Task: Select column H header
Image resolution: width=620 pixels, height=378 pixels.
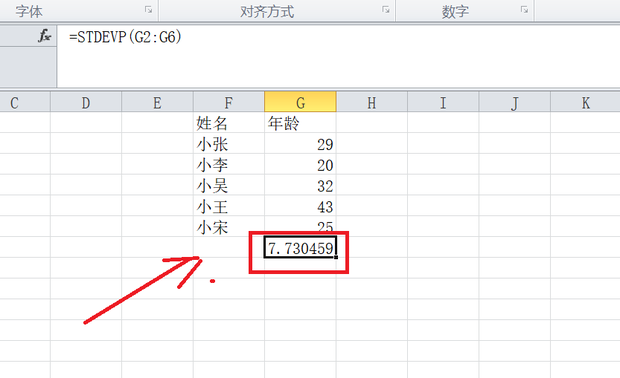Action: coord(372,103)
